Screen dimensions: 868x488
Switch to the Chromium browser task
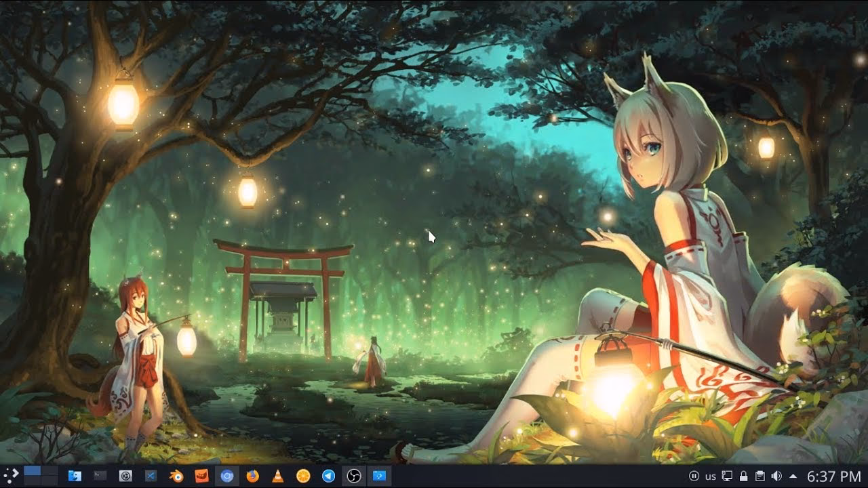[x=227, y=476]
